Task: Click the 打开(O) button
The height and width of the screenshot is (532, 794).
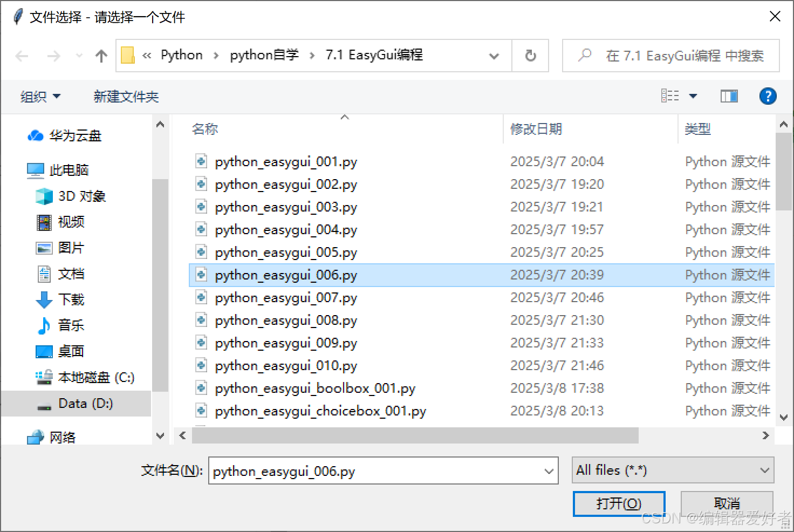Action: pos(619,503)
